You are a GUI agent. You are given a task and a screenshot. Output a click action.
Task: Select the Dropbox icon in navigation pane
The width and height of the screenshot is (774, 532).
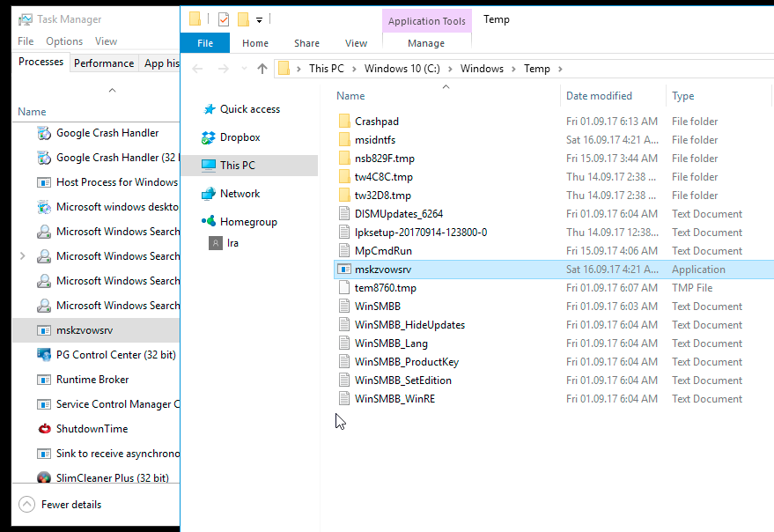click(x=209, y=137)
